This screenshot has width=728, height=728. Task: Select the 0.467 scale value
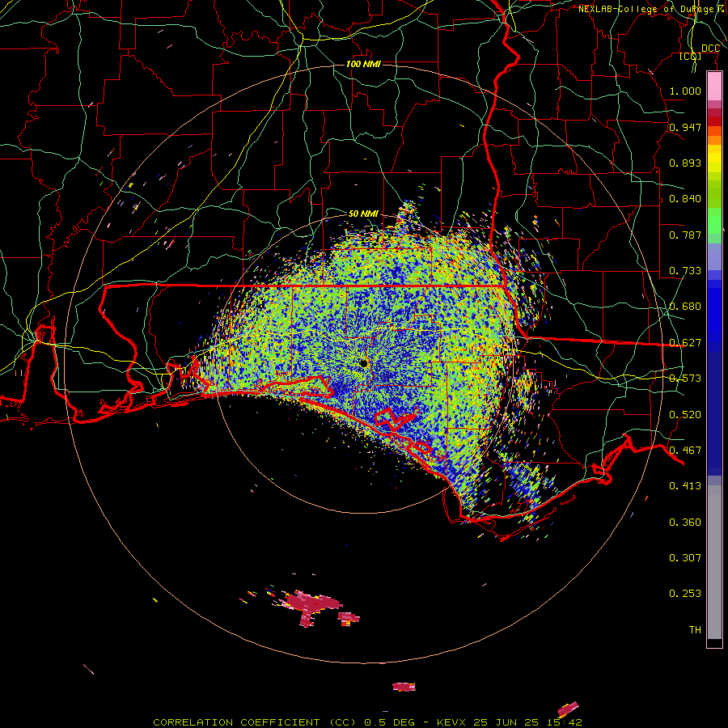click(685, 451)
